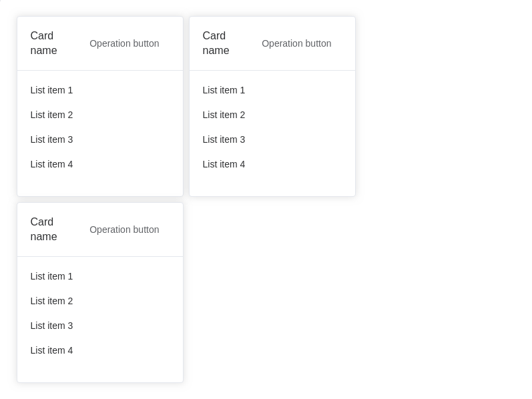The image size is (532, 399).
Task: Click the Card name title of second card
Action: 216,43
